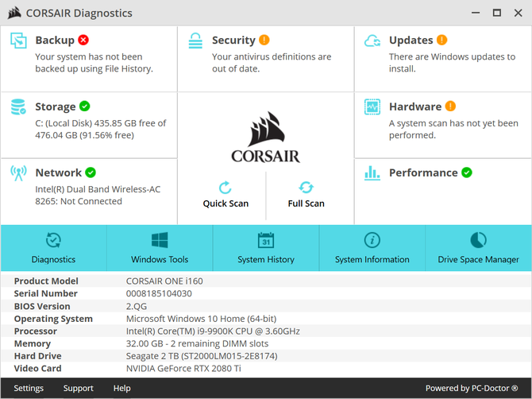Click the Network antenna icon

[18, 173]
